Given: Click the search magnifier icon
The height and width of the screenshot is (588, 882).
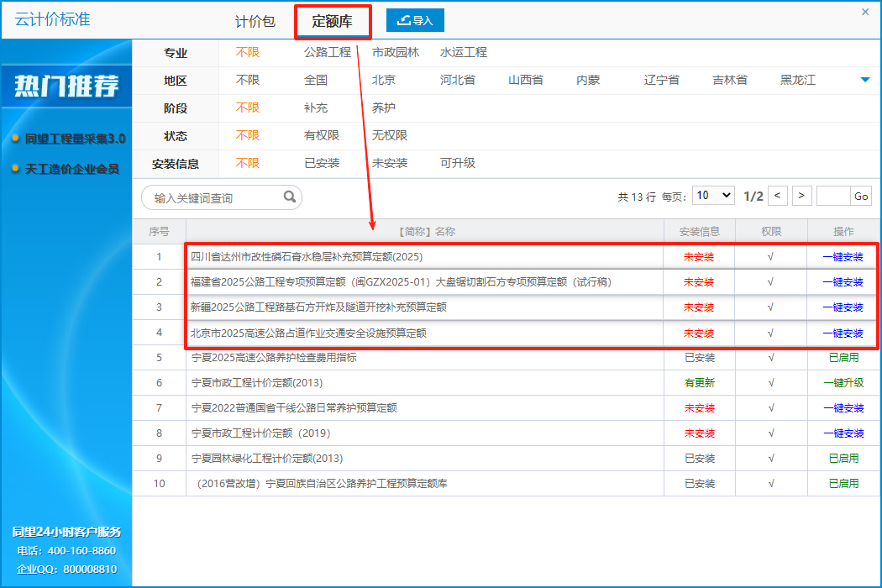Looking at the screenshot, I should (x=289, y=197).
